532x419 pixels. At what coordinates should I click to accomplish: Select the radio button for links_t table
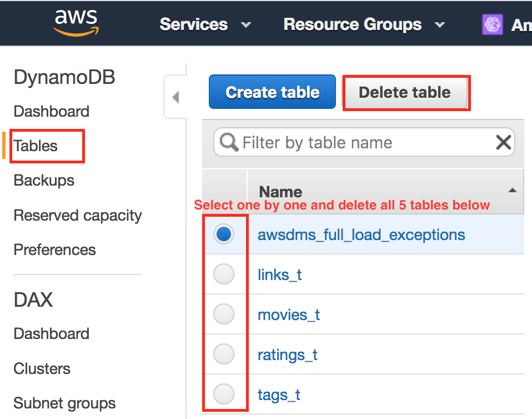coord(224,274)
